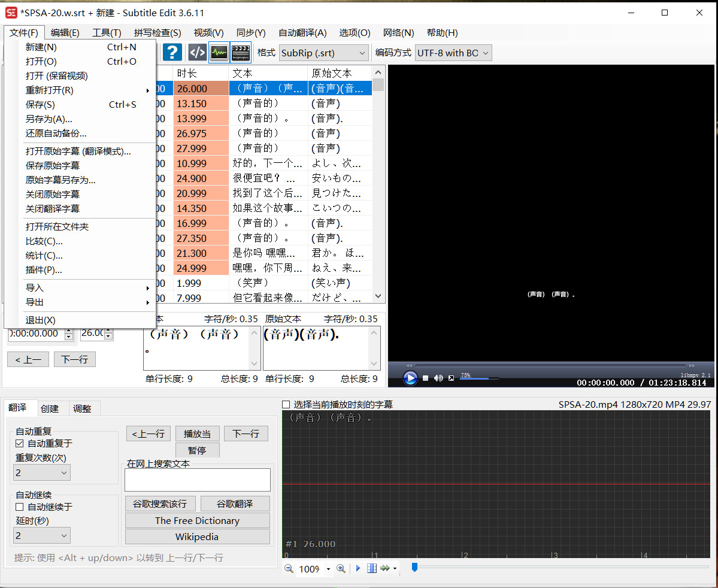
Task: Toggle the waveform display toolbar icon
Action: [219, 53]
